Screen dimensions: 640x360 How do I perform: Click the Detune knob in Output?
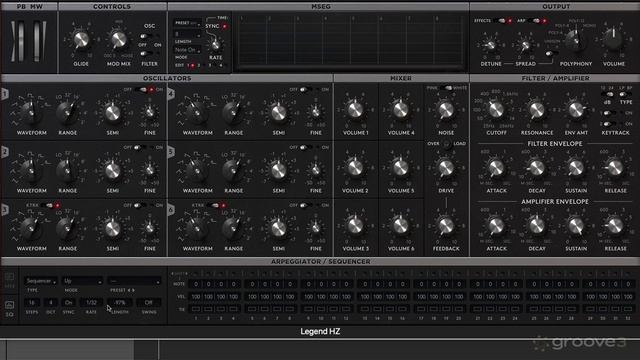[491, 46]
